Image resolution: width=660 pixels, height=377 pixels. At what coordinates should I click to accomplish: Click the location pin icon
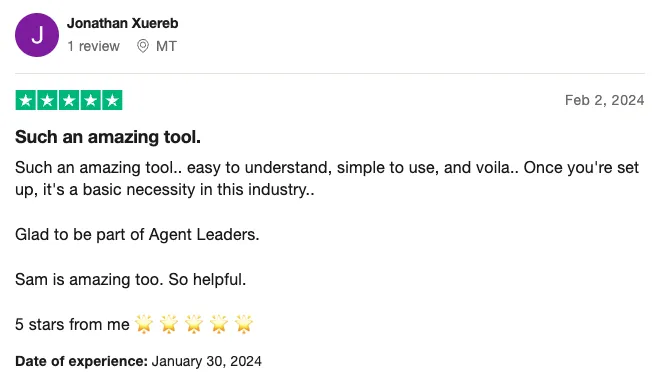click(143, 46)
